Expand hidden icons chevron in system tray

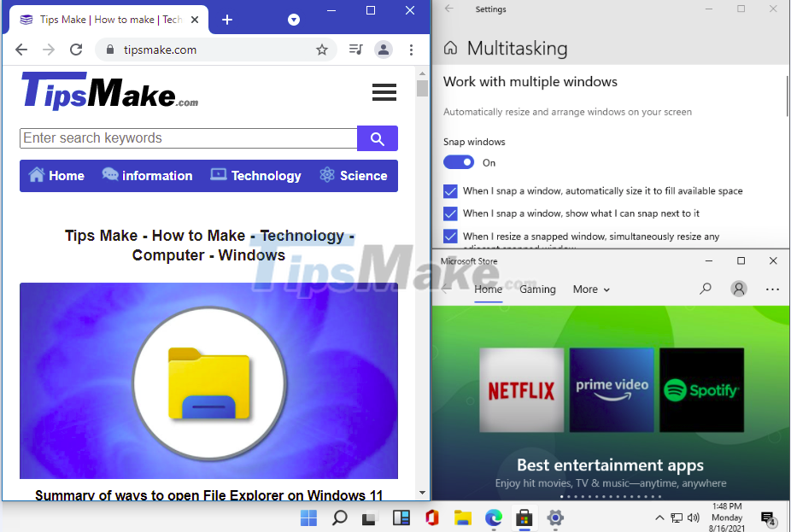pos(659,517)
